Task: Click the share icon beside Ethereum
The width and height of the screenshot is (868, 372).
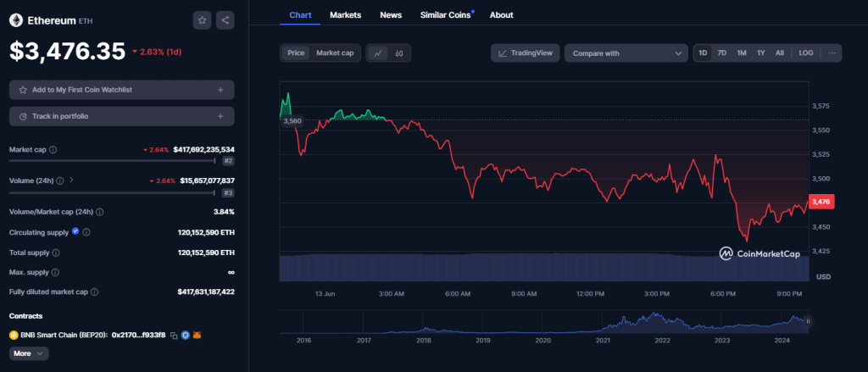Action: 225,19
